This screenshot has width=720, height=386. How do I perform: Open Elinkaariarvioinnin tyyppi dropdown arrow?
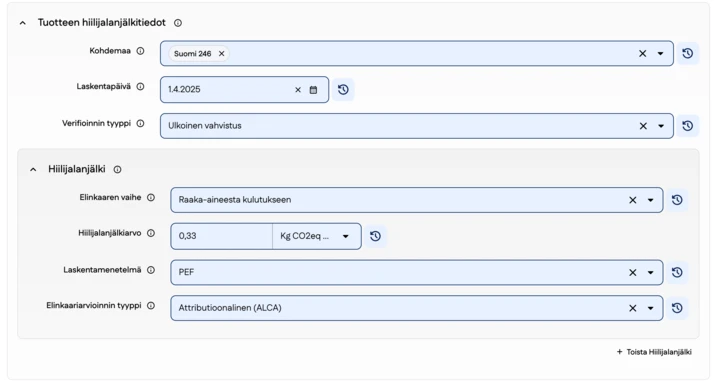point(650,308)
